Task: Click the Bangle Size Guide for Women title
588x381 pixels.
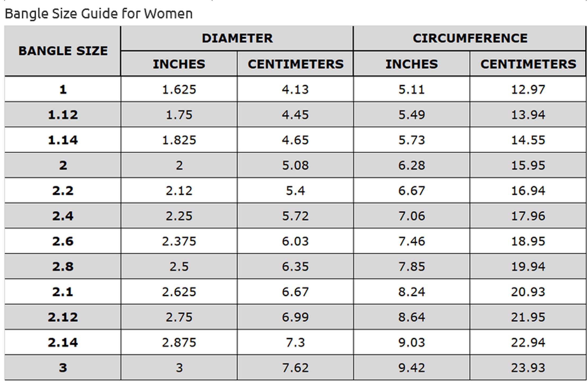Action: tap(98, 14)
